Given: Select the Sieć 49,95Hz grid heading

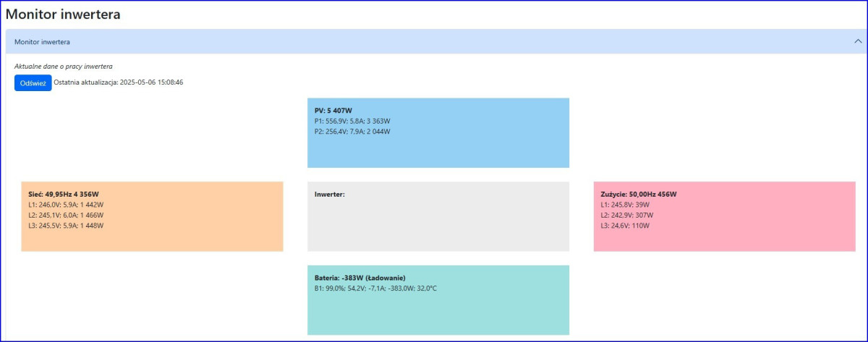Looking at the screenshot, I should (x=62, y=194).
